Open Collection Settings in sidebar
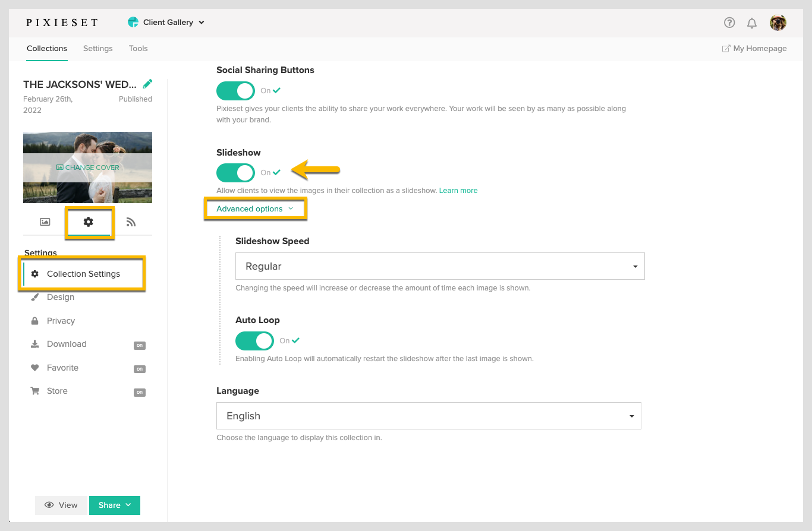812x531 pixels. click(83, 274)
